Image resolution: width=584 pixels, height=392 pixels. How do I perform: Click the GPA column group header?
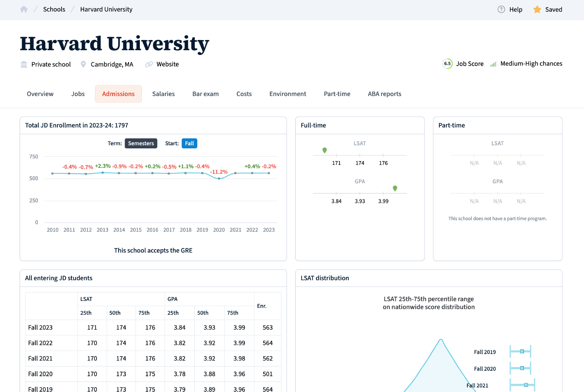[172, 299]
